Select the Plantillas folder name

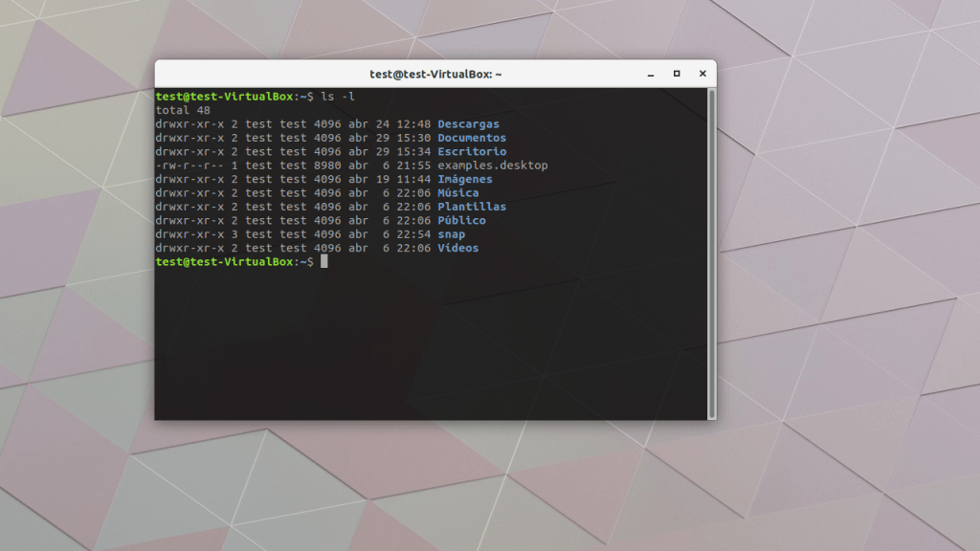[x=472, y=206]
